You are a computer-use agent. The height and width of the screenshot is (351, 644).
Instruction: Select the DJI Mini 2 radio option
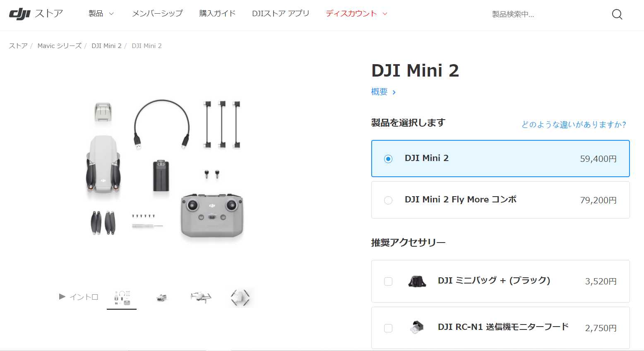point(388,159)
